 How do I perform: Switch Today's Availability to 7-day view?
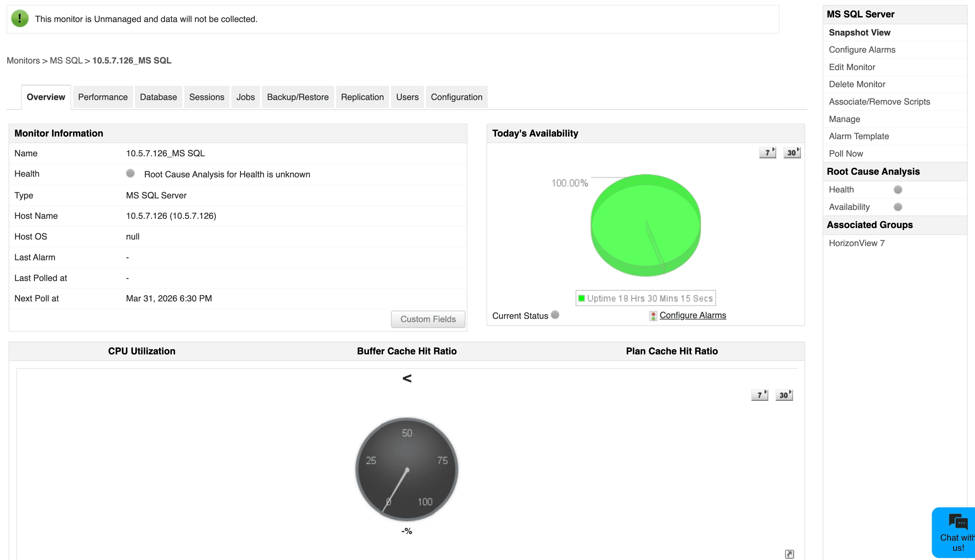(x=768, y=152)
